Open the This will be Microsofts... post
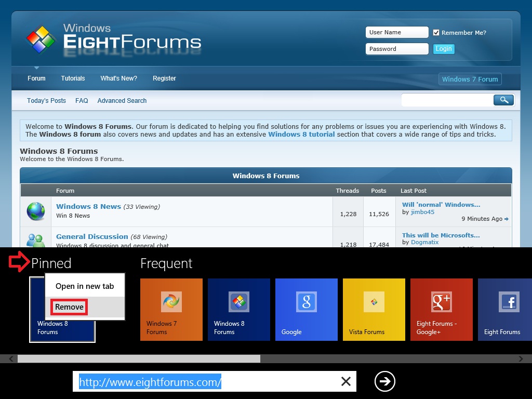 point(441,235)
